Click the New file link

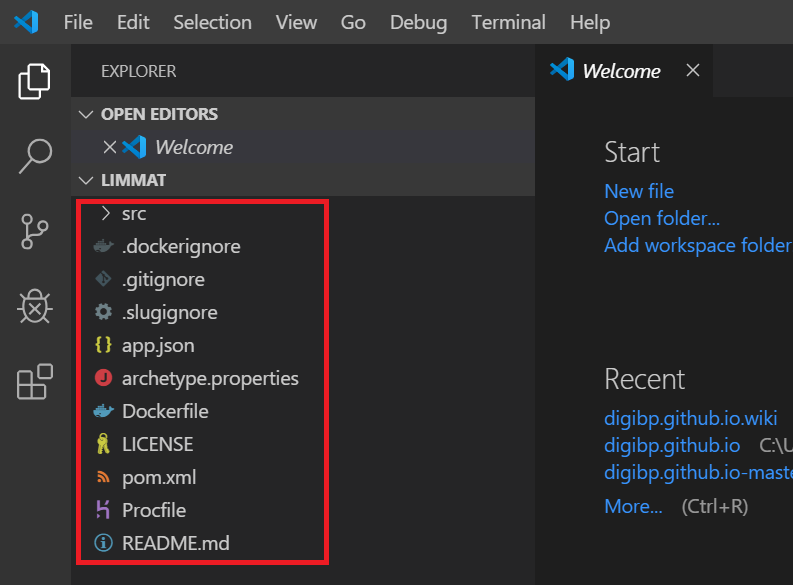pyautogui.click(x=639, y=191)
